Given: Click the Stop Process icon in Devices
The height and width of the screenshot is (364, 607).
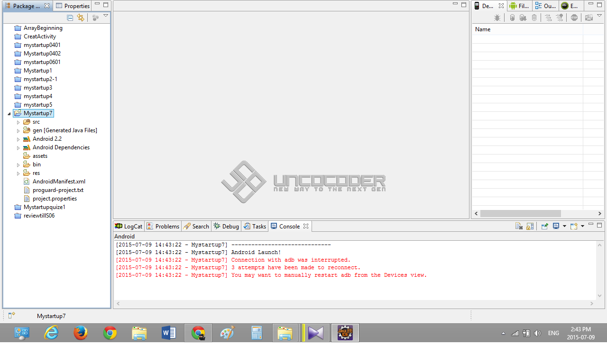Looking at the screenshot, I should point(574,18).
